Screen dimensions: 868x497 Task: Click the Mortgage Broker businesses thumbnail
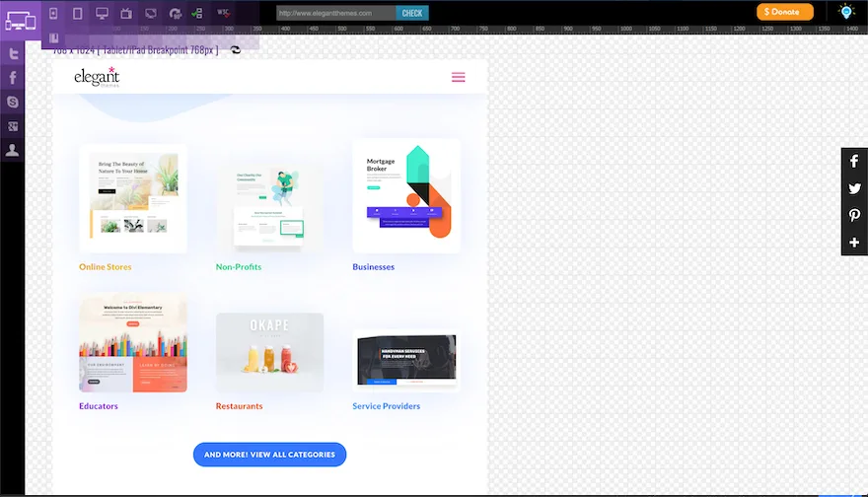(406, 196)
